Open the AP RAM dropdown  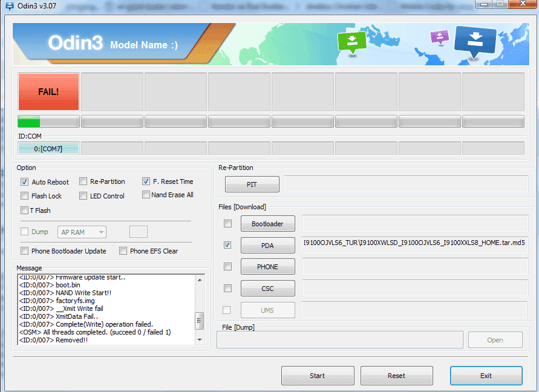click(82, 232)
